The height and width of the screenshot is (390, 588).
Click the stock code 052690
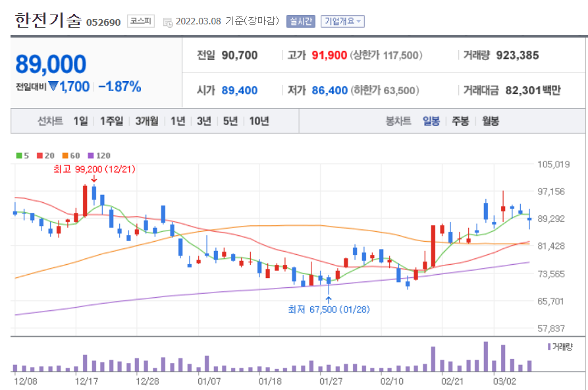pos(103,22)
